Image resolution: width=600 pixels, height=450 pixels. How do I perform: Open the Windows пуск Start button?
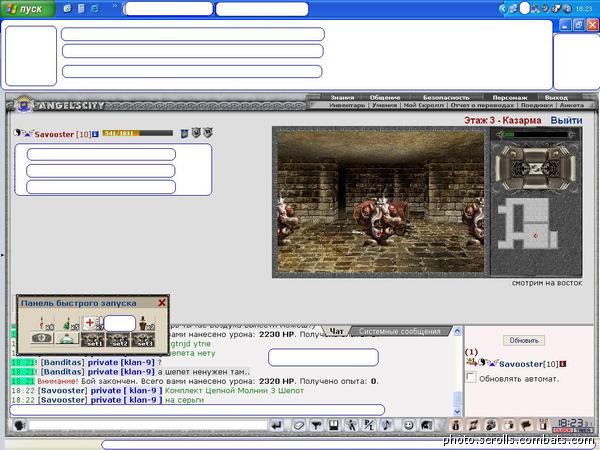(28, 9)
